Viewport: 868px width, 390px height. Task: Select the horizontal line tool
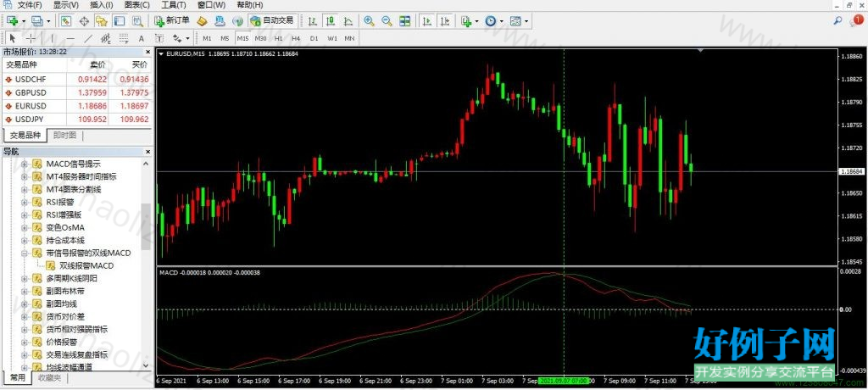pyautogui.click(x=70, y=38)
